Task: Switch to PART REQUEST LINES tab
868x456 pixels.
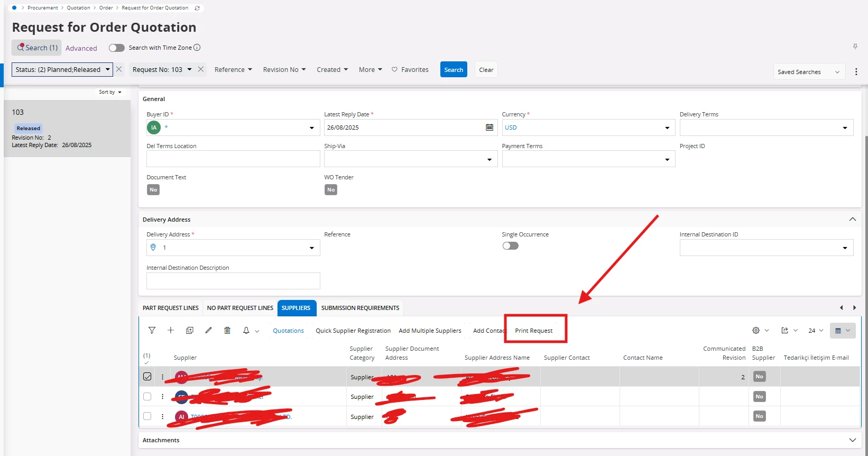Action: (171, 308)
